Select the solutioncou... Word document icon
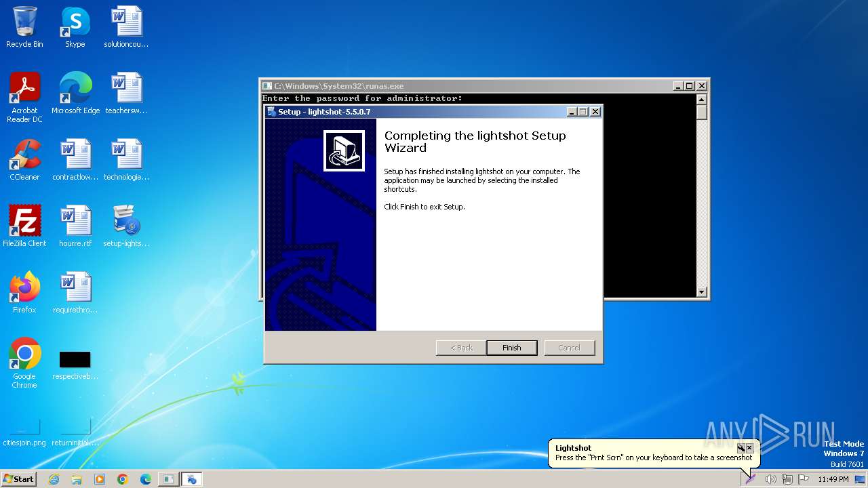This screenshot has height=488, width=868. [x=126, y=27]
